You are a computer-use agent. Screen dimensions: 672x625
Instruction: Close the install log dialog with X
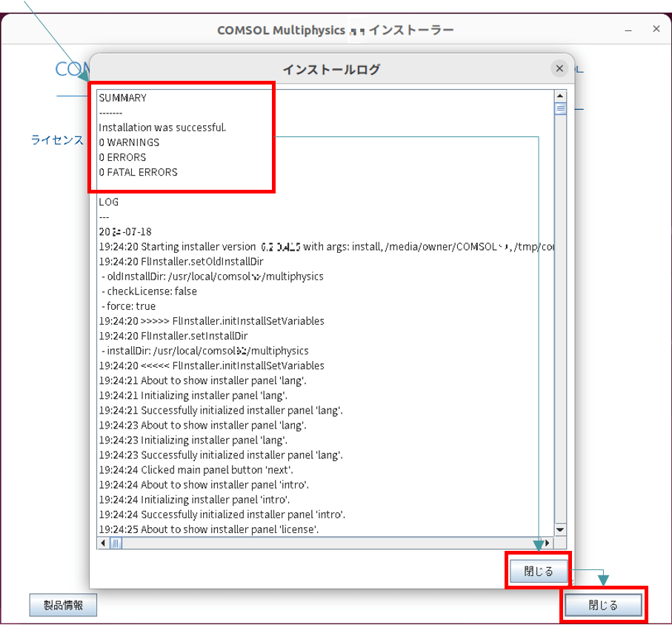(x=559, y=69)
